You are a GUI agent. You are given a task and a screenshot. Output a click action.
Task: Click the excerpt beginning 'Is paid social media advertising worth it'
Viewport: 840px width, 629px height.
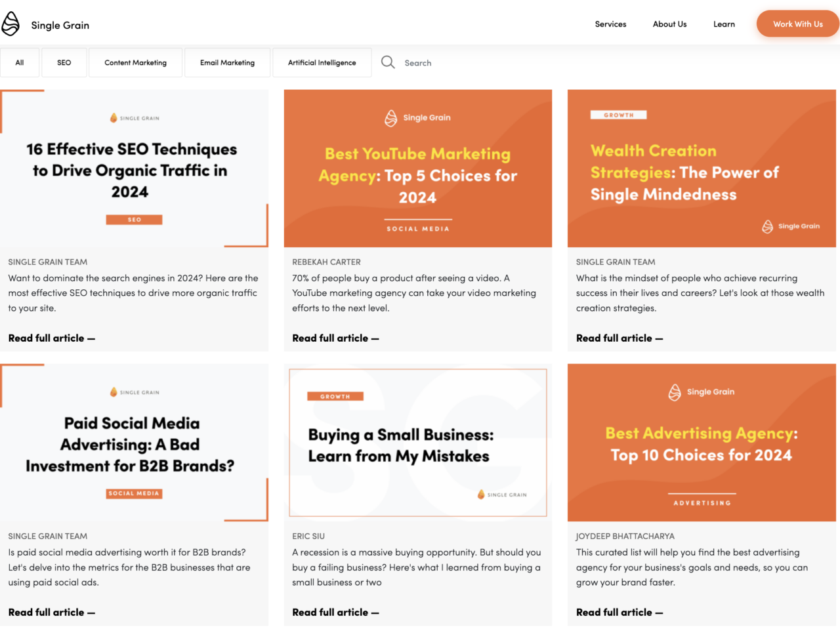click(x=129, y=567)
